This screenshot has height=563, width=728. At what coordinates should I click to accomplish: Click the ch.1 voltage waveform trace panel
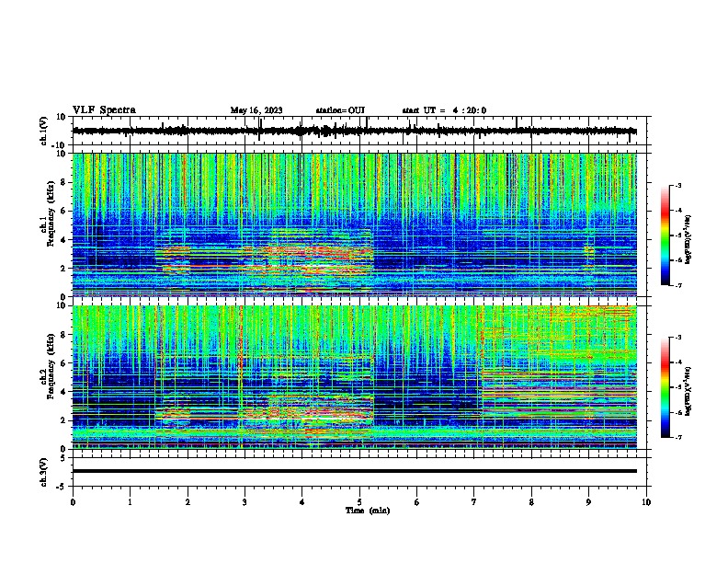(x=361, y=131)
